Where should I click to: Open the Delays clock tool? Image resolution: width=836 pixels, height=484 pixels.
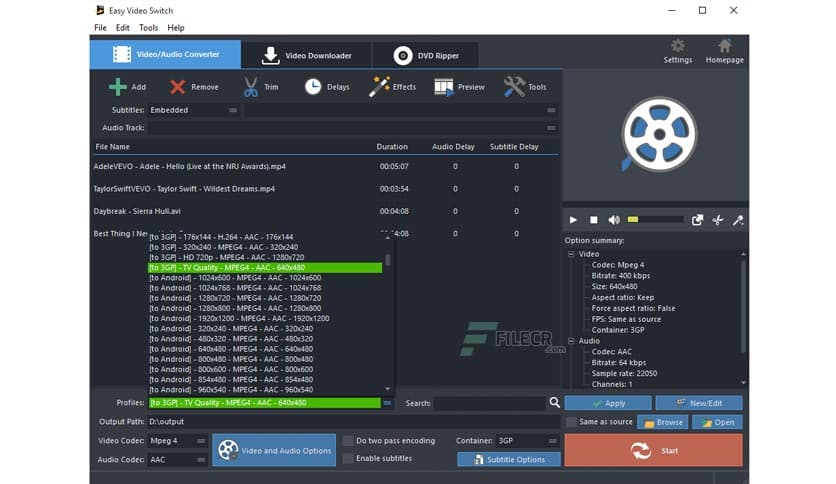click(313, 87)
